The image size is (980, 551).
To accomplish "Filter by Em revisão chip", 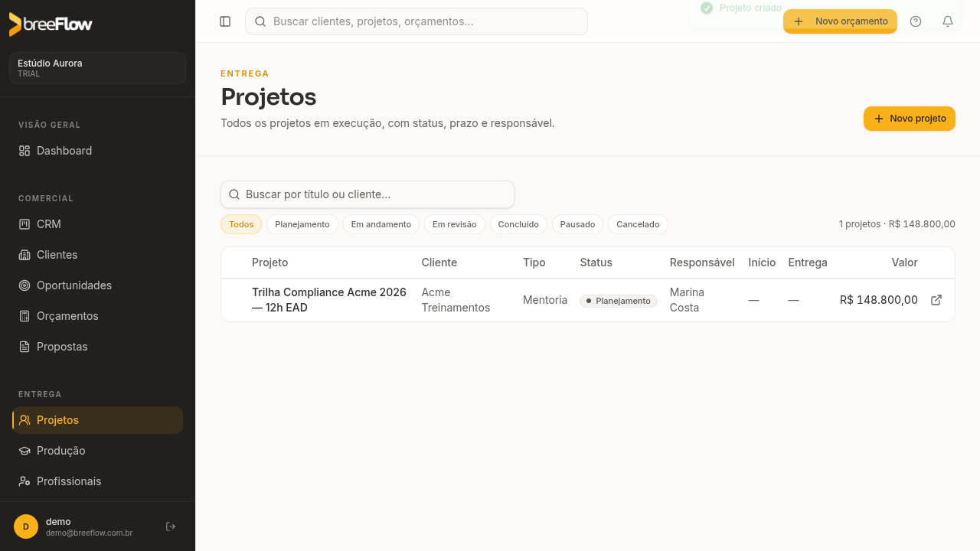I will point(455,224).
